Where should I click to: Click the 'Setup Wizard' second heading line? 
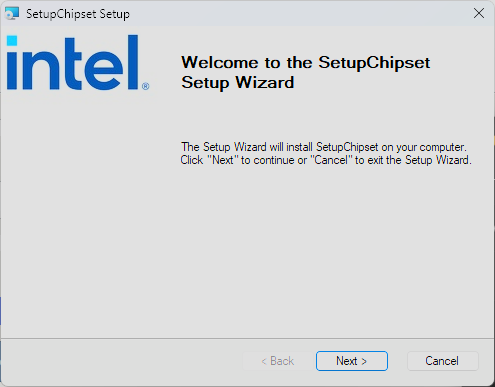click(238, 82)
